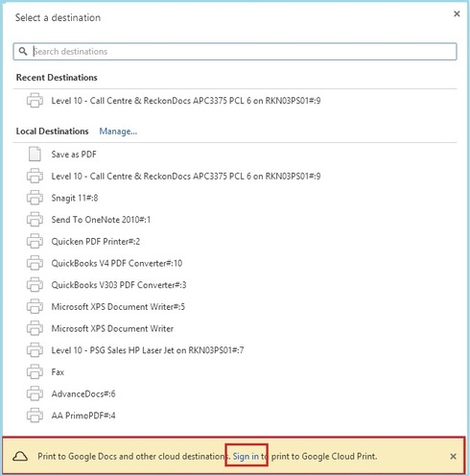Click the printer icon beside Send To OneNote 2010#:1
Image resolution: width=470 pixels, height=476 pixels.
click(35, 220)
